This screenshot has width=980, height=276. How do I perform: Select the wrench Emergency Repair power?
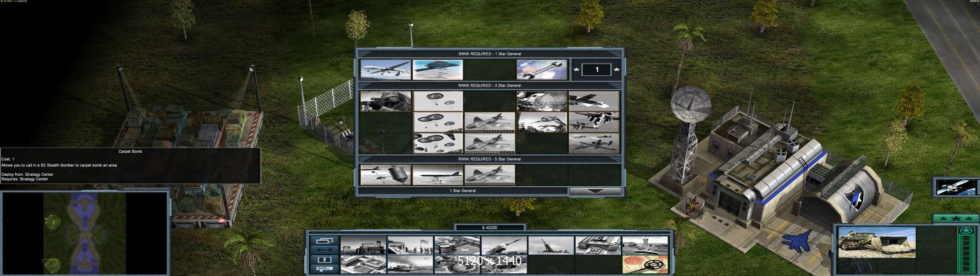click(542, 69)
